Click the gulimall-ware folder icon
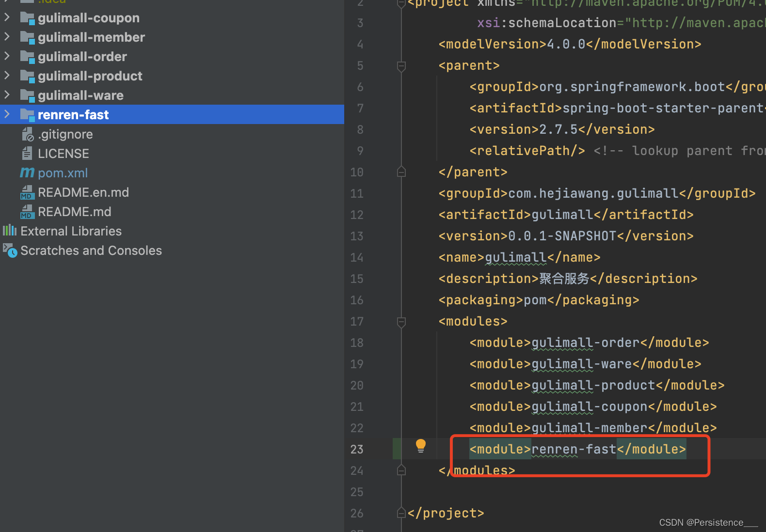 [x=27, y=95]
